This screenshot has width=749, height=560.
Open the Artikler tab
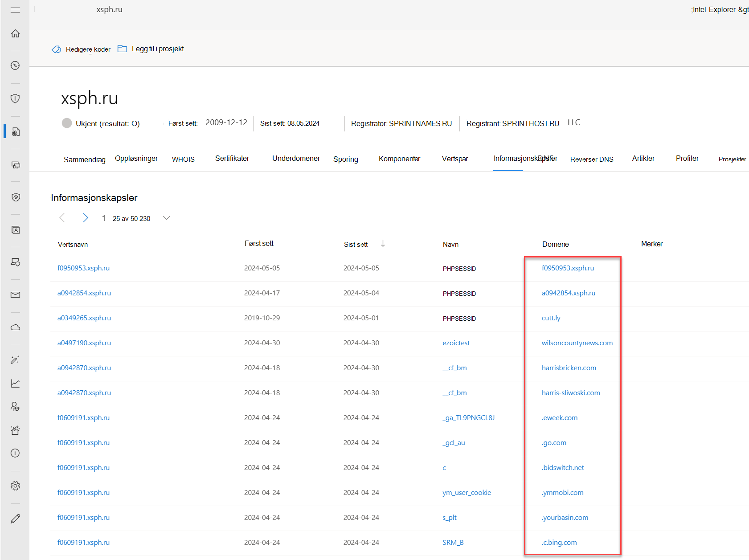coord(643,159)
